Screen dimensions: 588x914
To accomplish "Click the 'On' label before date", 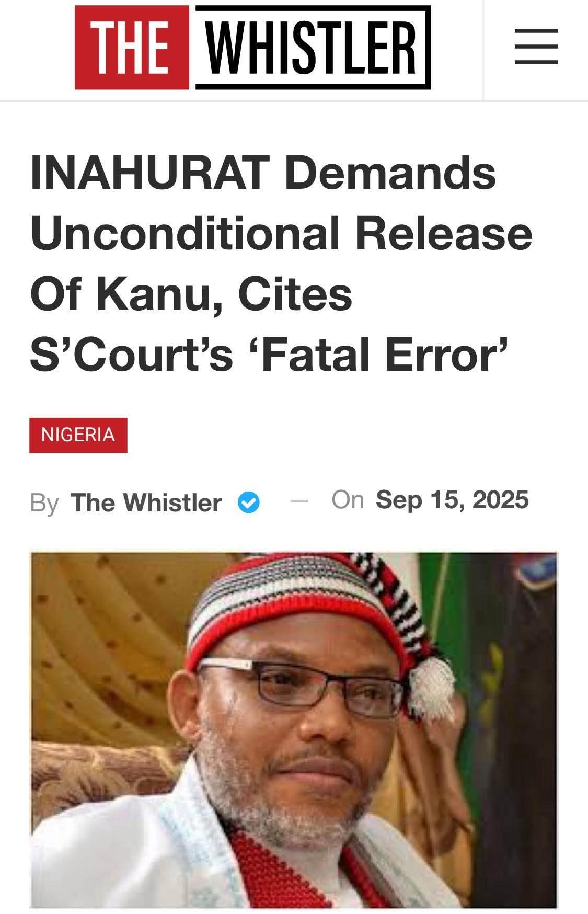I will (x=348, y=500).
